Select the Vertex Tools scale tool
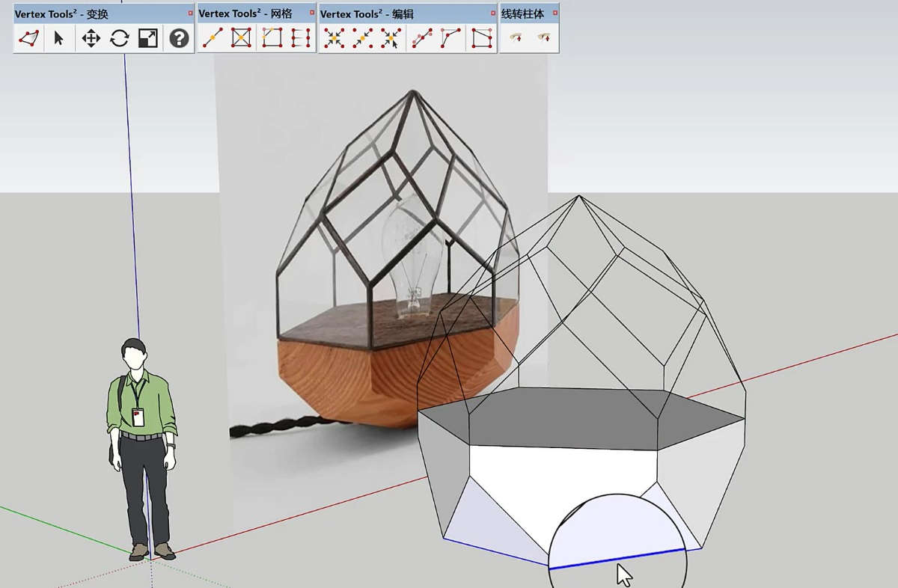 [148, 38]
